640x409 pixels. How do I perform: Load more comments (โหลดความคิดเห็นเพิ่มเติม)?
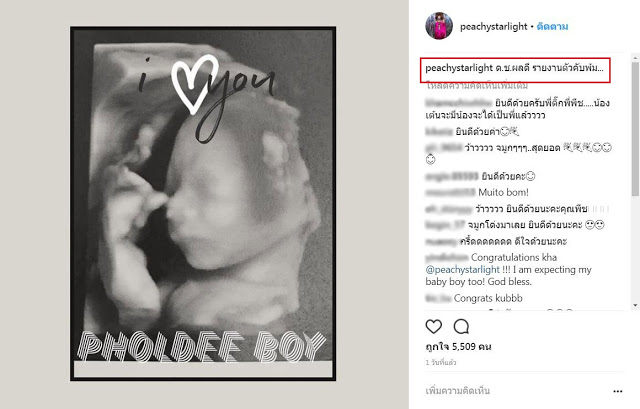click(x=475, y=87)
